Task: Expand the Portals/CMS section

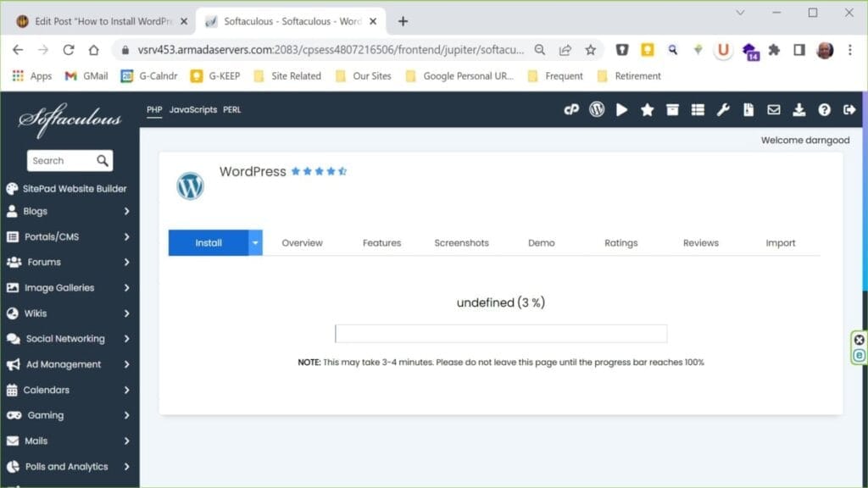Action: pos(55,236)
